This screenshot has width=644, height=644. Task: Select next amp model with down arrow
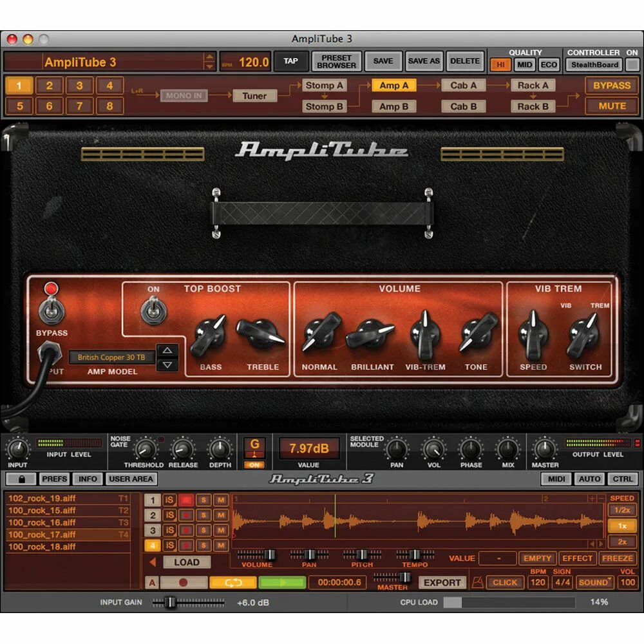click(x=167, y=365)
